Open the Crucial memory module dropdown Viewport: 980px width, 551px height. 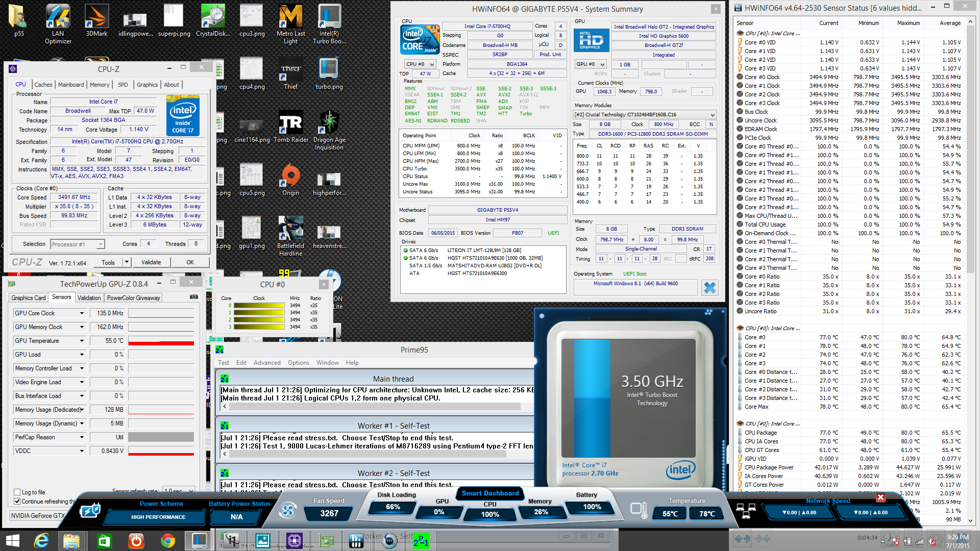click(713, 115)
